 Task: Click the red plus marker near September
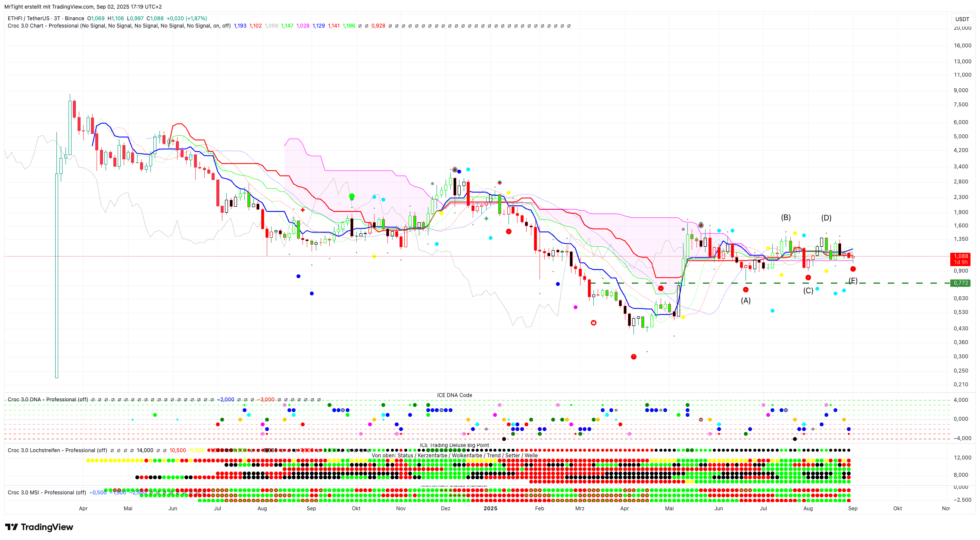(x=303, y=210)
